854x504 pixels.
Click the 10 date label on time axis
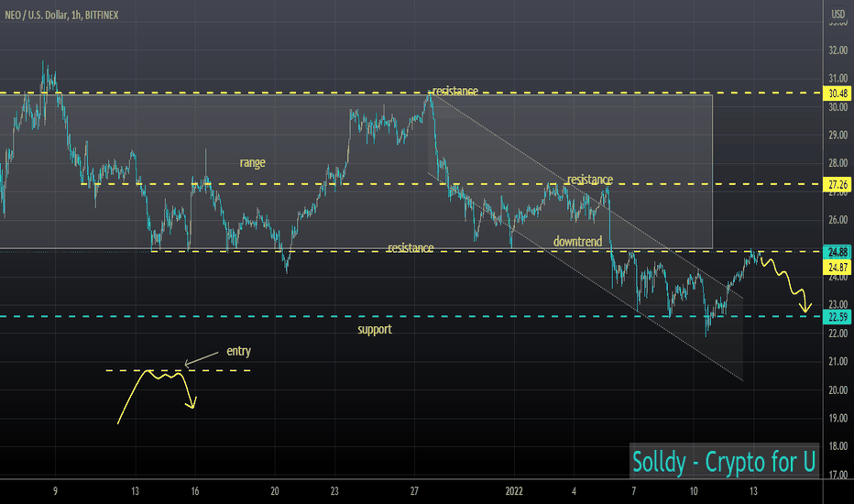[x=694, y=491]
